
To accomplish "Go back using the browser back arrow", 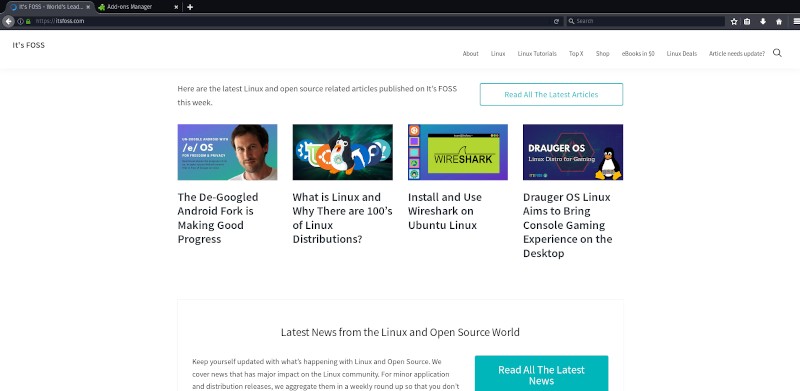I will coord(8,21).
